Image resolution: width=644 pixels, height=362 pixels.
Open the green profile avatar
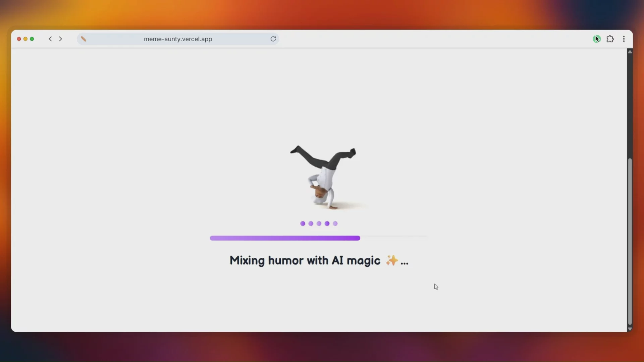pos(597,39)
